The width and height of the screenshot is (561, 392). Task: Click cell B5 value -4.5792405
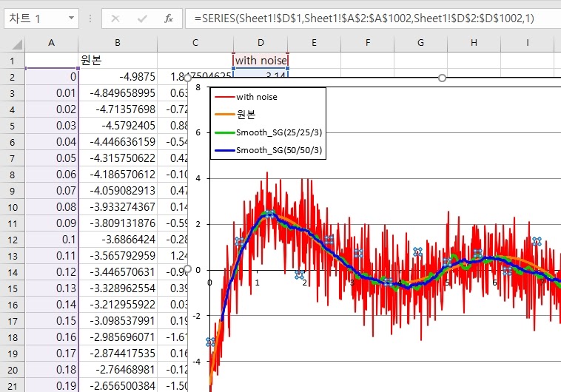click(118, 126)
